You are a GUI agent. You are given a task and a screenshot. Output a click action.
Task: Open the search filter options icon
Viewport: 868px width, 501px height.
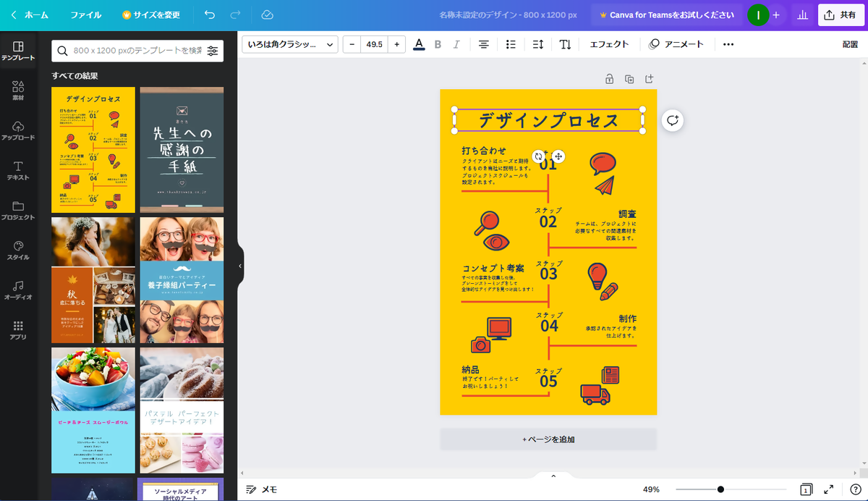(213, 51)
